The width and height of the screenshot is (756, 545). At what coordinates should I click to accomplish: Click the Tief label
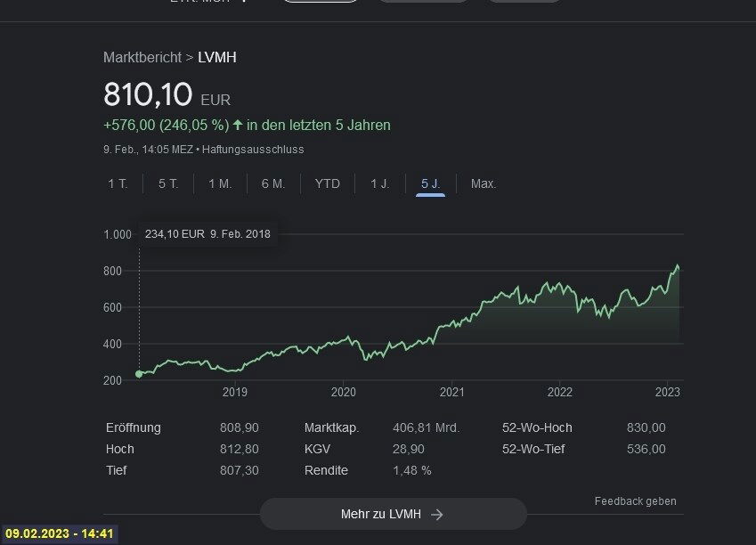116,470
